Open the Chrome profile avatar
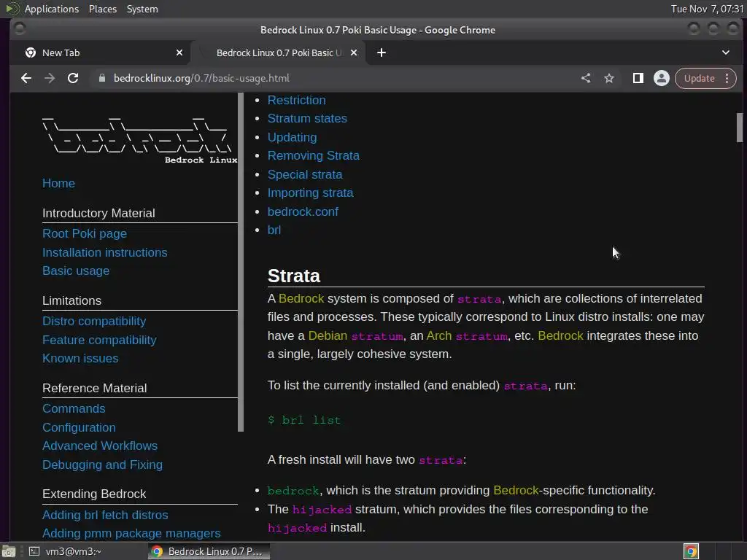This screenshot has width=747, height=560. click(x=661, y=78)
